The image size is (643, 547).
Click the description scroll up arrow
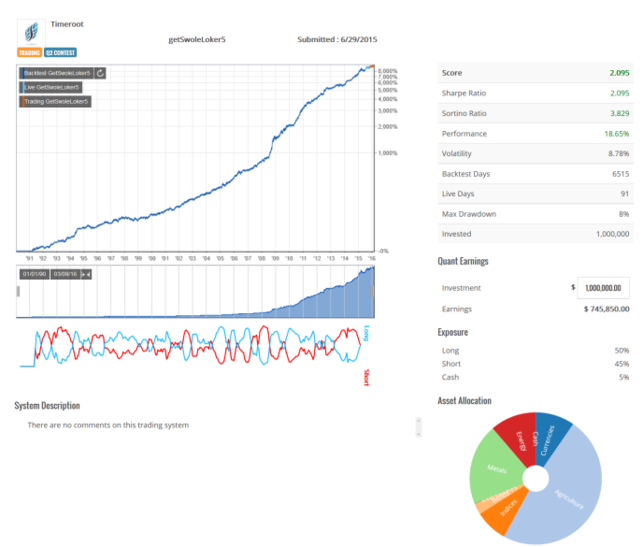pos(419,421)
